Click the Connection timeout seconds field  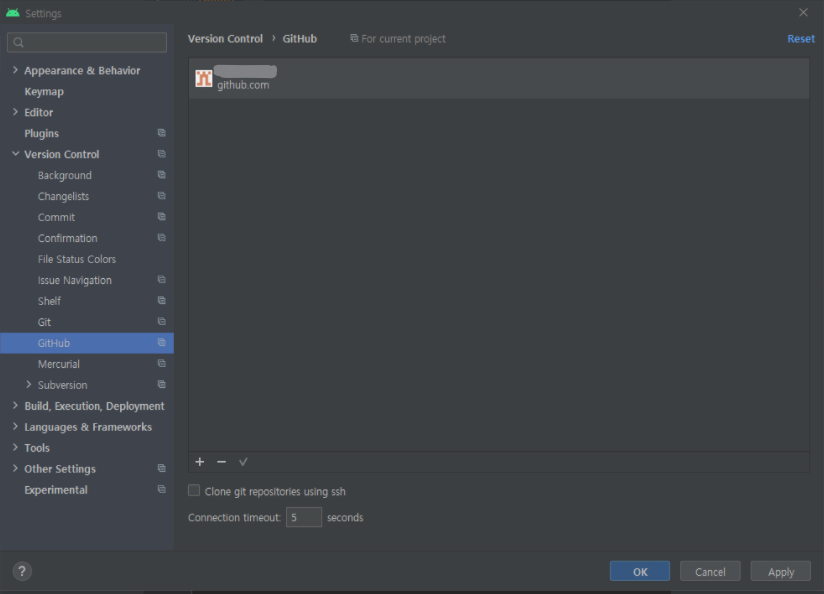point(304,517)
